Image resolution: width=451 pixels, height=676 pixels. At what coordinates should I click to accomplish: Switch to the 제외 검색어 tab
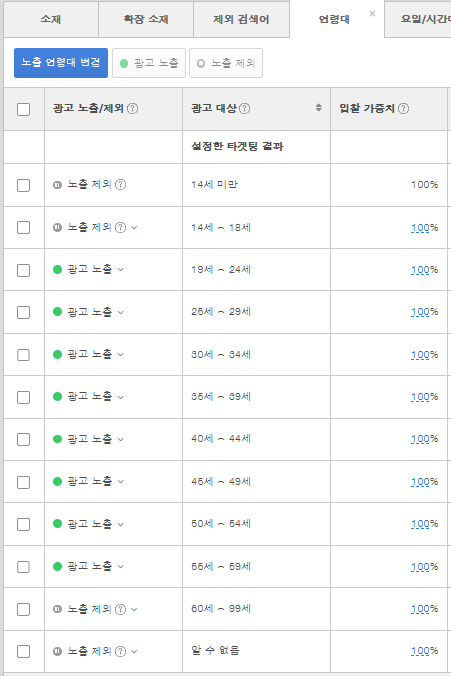[x=241, y=19]
